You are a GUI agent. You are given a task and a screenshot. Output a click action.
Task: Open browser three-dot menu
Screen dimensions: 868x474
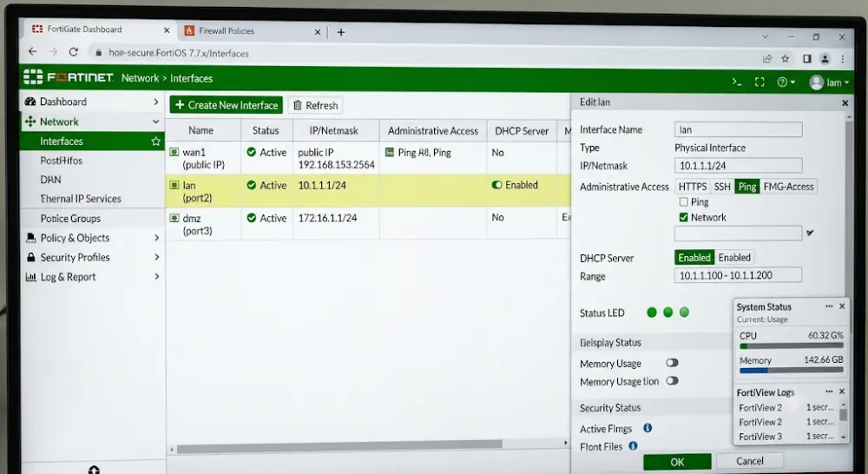(x=842, y=59)
